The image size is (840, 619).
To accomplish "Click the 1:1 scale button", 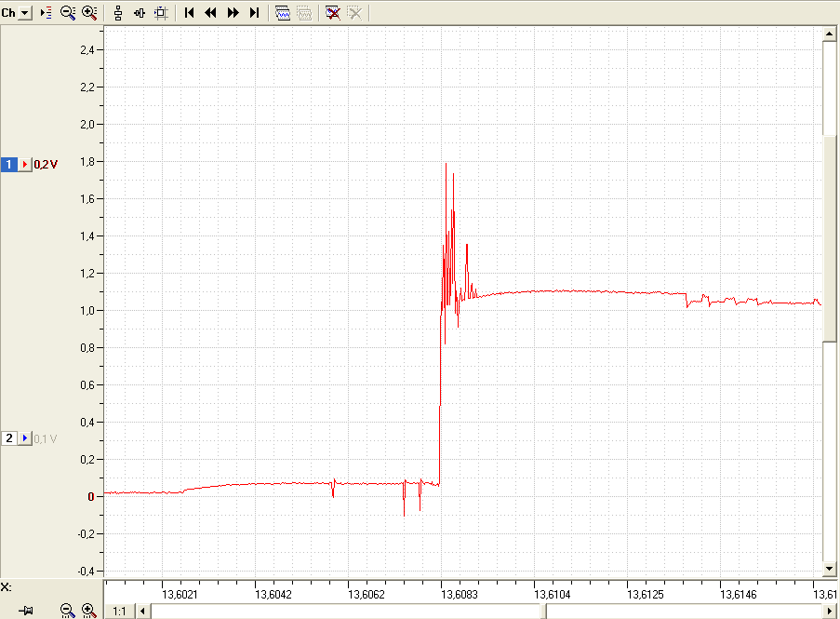I will (119, 612).
